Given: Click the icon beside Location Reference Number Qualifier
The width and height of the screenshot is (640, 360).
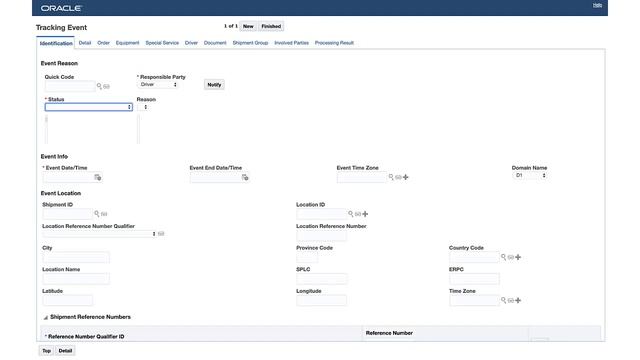Looking at the screenshot, I should click(161, 233).
